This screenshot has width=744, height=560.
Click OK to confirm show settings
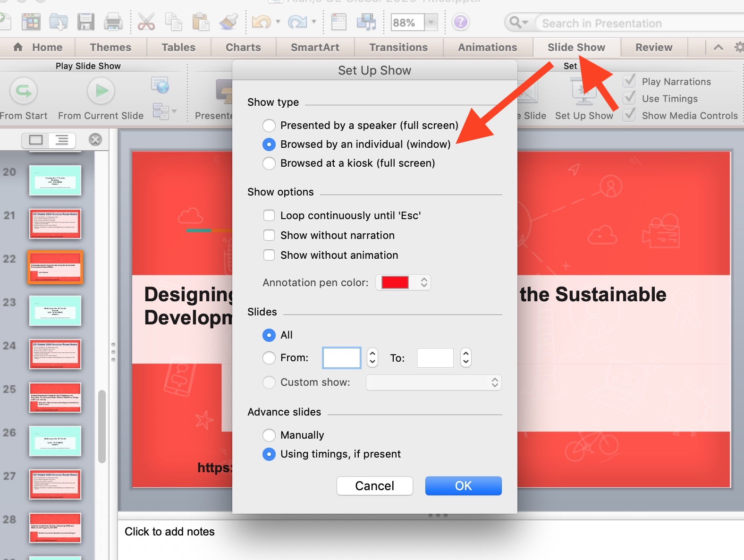click(463, 486)
